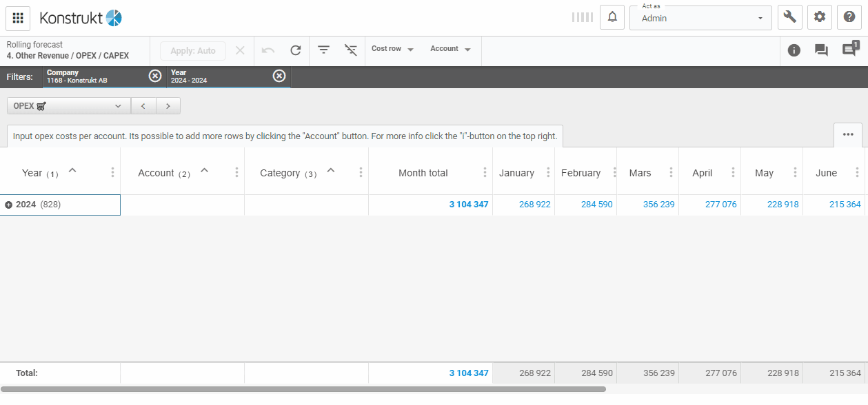Remove the Year 2024 filter
Image resolution: width=868 pixels, height=405 pixels.
[279, 76]
